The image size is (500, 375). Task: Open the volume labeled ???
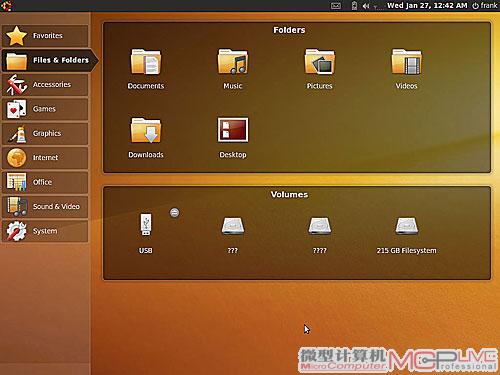point(233,226)
